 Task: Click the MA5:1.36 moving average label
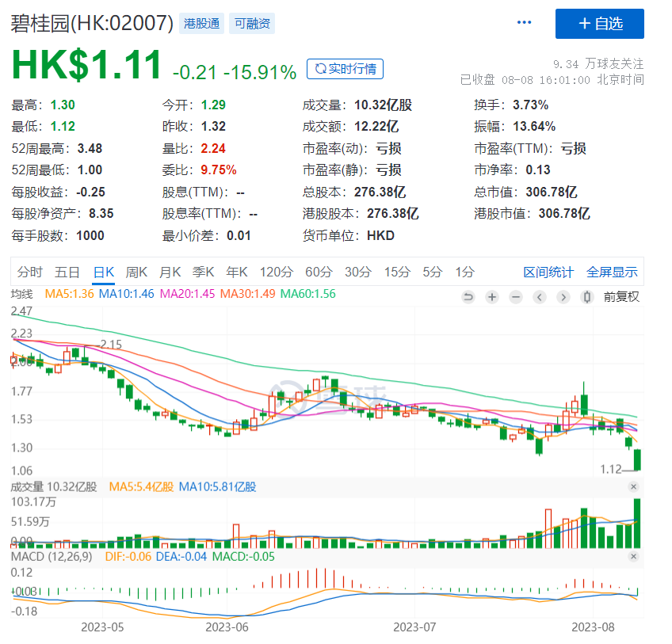click(69, 294)
